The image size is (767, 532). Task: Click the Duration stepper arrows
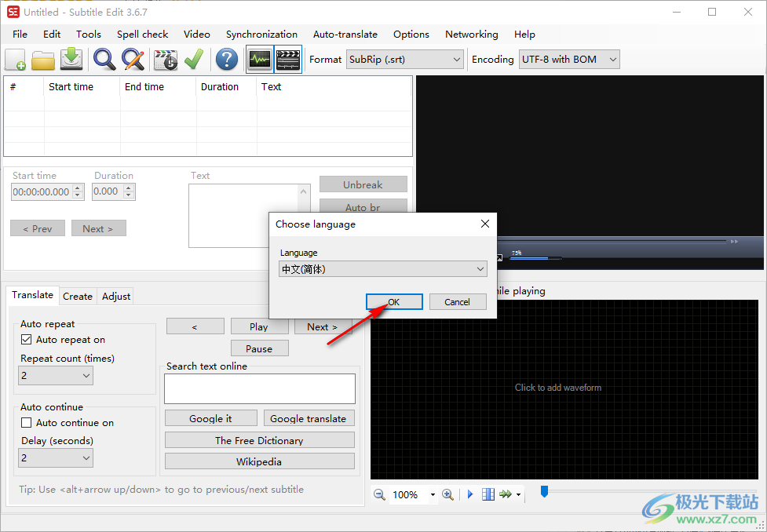[129, 191]
